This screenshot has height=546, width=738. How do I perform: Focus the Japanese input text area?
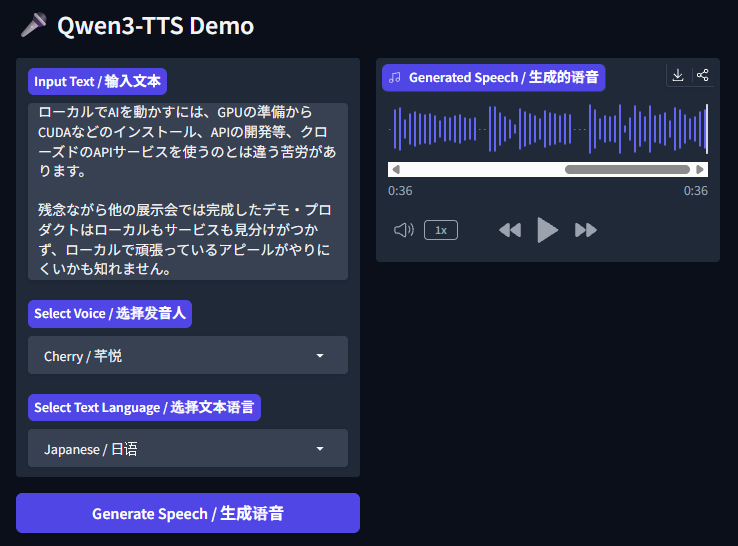coord(188,192)
